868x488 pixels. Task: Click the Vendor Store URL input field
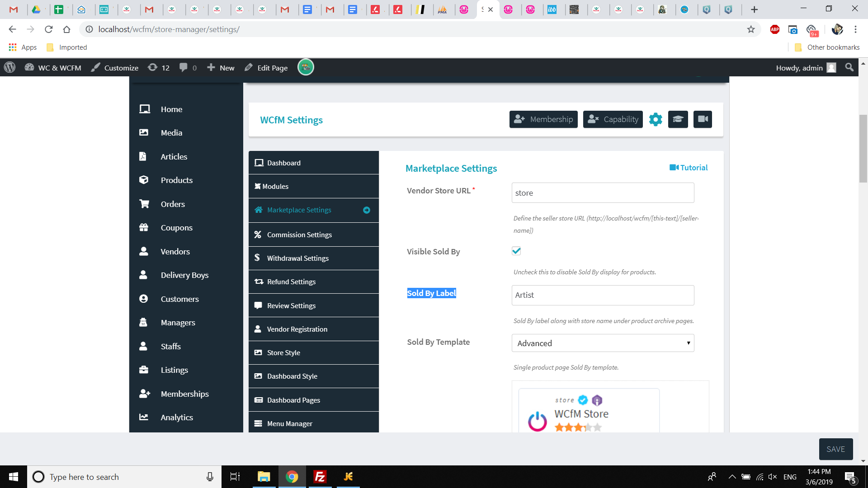(x=603, y=193)
